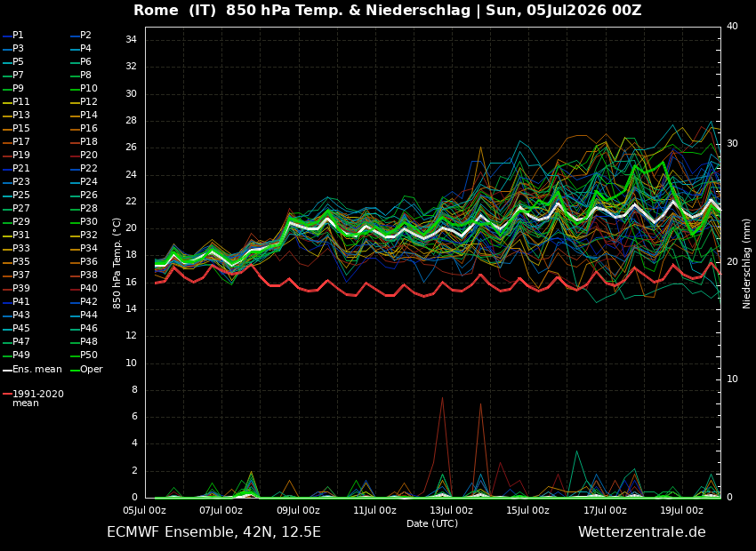This screenshot has width=756, height=551.
Task: Click the ECMWF Ensemble, 42N, 12.5E caption
Action: [x=213, y=532]
